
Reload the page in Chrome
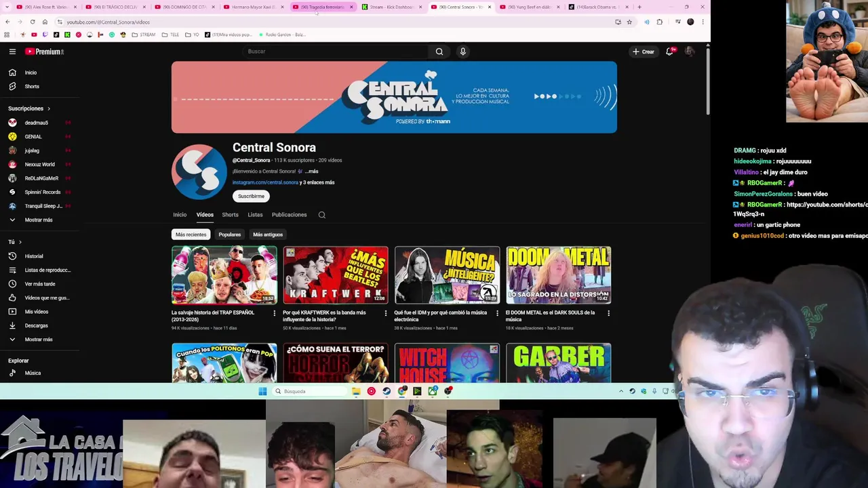pos(32,22)
